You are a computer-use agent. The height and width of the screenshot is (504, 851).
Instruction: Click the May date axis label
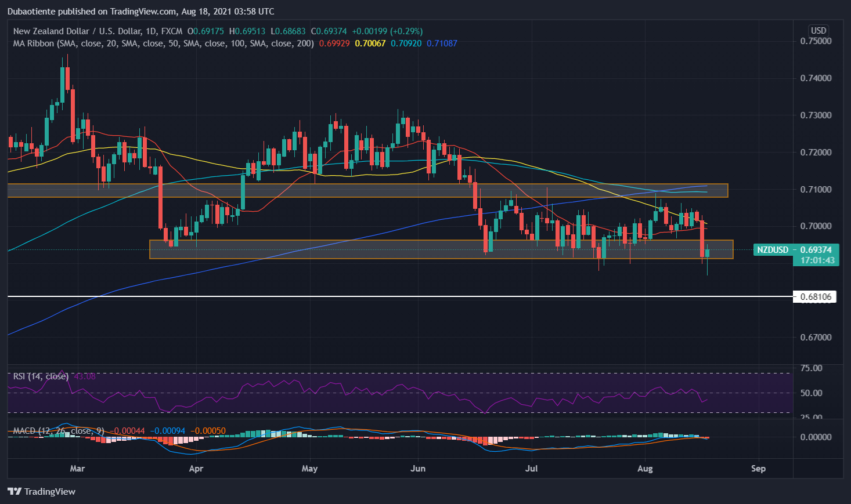[x=310, y=469]
